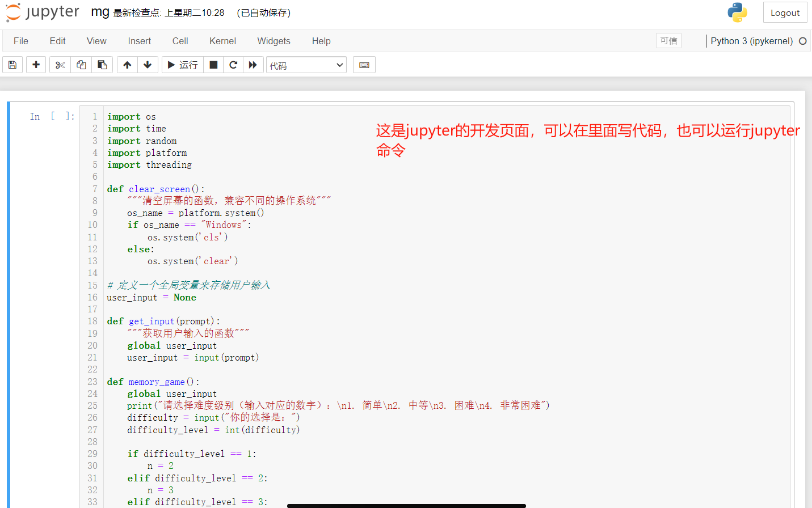This screenshot has height=508, width=812.
Task: Open the Edit menu
Action: 58,41
